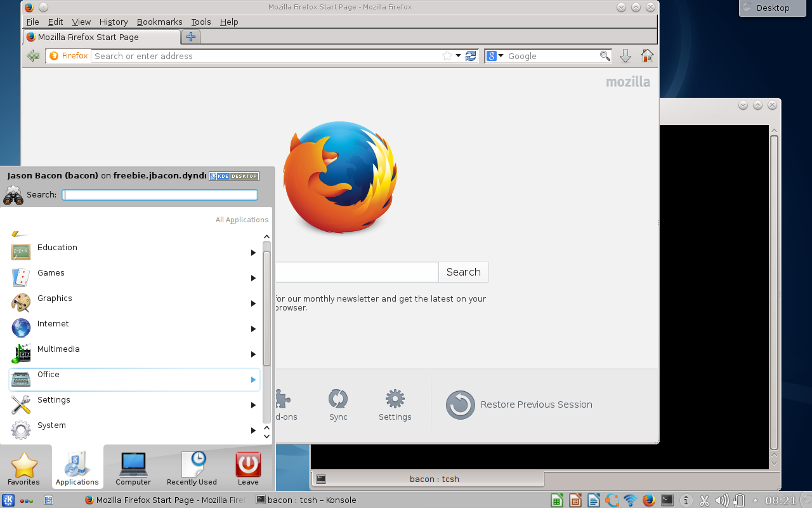The image size is (812, 508).
Task: Click the activities icon with three colored dots
Action: [27, 500]
